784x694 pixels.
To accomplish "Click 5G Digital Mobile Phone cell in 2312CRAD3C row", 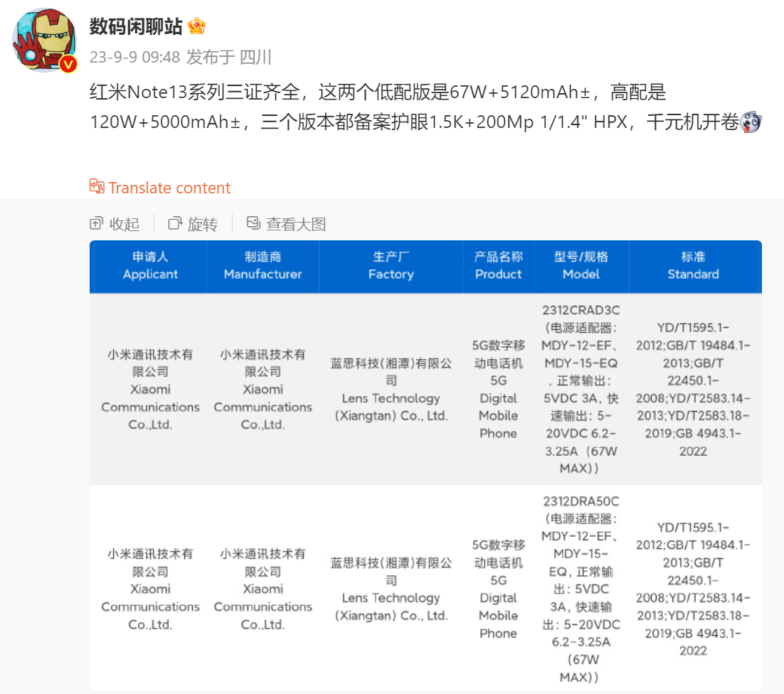I will pyautogui.click(x=499, y=389).
